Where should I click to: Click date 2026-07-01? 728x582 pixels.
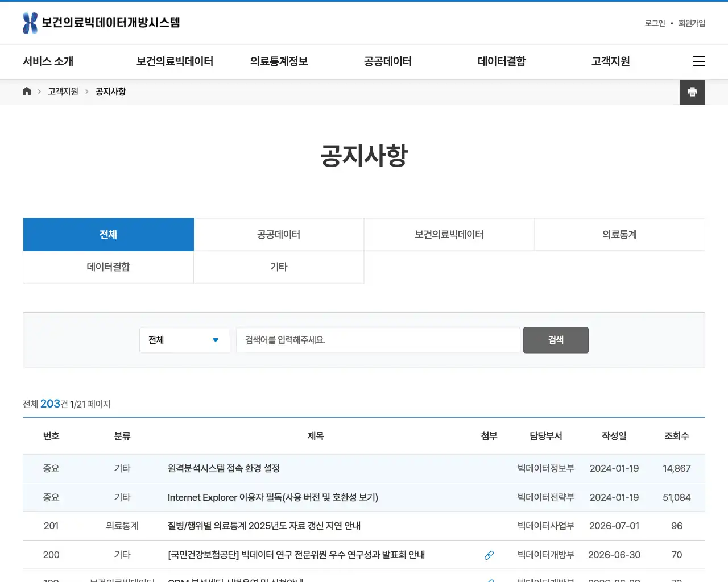pyautogui.click(x=614, y=526)
